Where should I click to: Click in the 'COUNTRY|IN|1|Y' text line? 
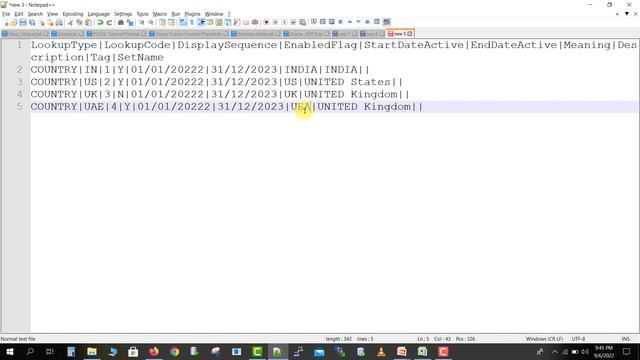pyautogui.click(x=200, y=69)
